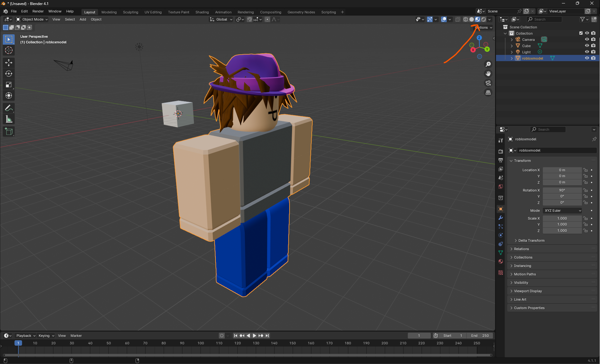Toggle pin on robloxmodel properties
Screen dimensions: 600x364
[594, 139]
